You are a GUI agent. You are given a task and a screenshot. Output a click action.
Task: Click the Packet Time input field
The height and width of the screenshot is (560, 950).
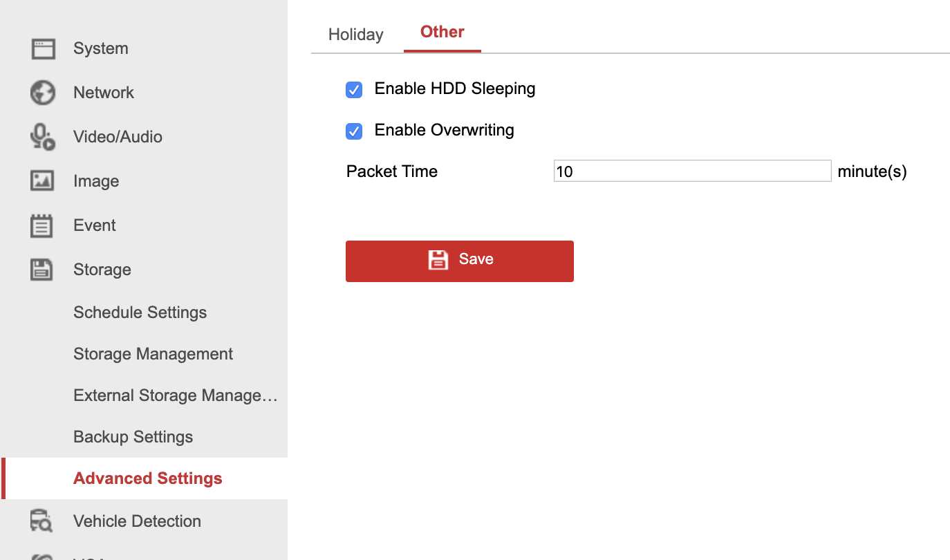click(x=692, y=171)
